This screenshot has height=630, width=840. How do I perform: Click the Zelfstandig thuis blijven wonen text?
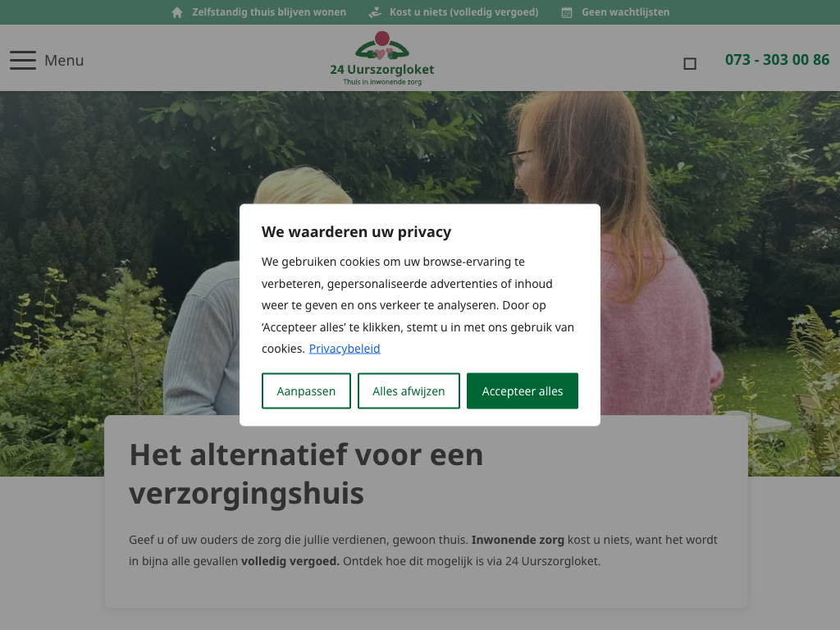click(x=269, y=12)
